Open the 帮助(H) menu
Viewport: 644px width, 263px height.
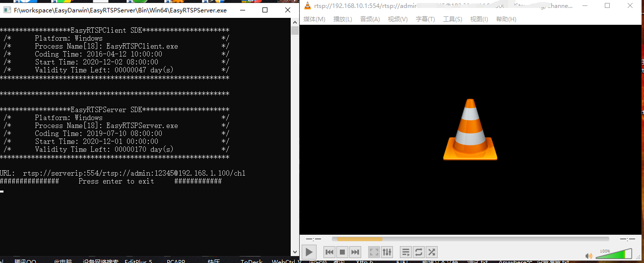tap(506, 19)
